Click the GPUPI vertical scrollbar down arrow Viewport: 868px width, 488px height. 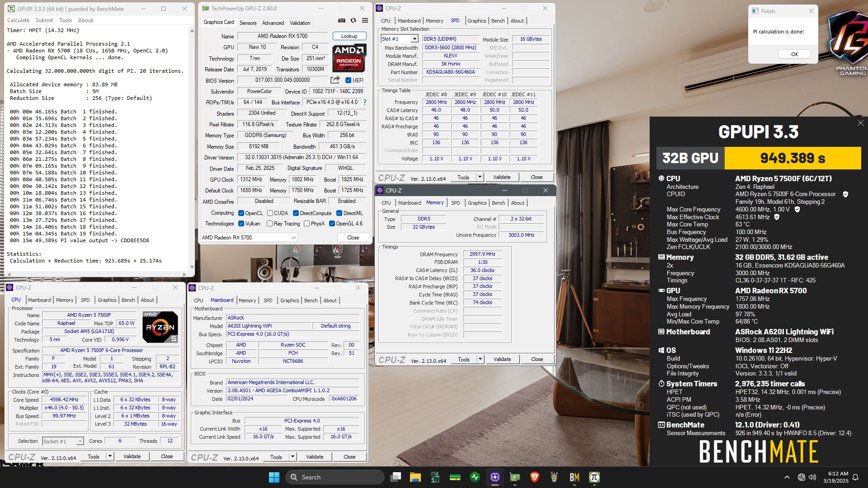pos(192,267)
